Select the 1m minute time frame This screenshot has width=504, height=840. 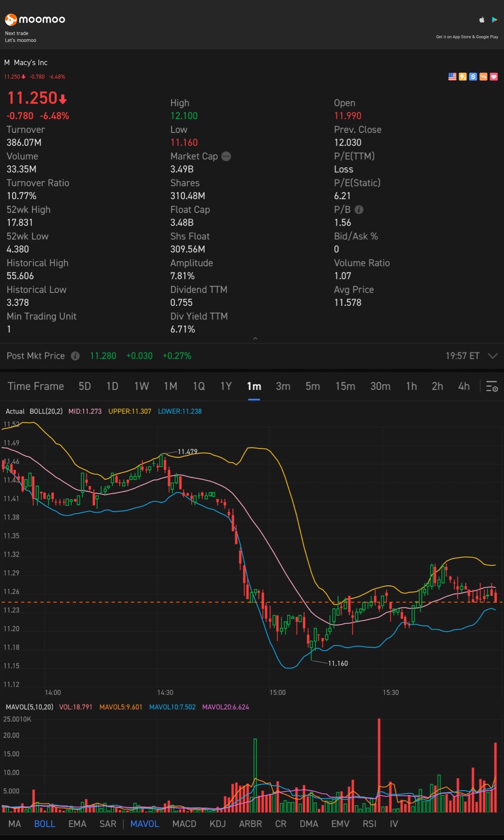[254, 386]
